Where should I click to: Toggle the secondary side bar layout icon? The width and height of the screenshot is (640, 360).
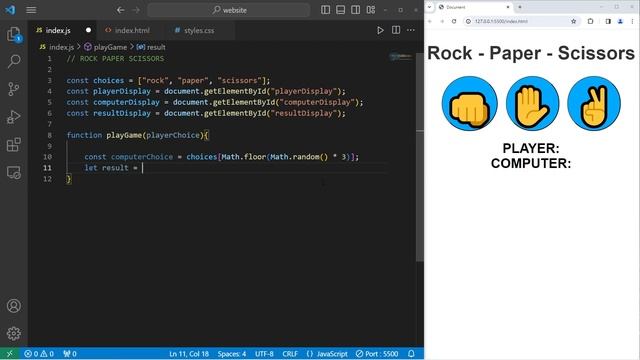(356, 10)
